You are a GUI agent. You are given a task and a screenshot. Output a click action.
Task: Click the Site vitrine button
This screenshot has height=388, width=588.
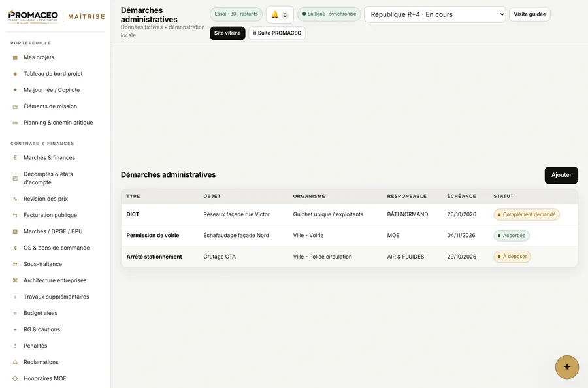(x=227, y=33)
